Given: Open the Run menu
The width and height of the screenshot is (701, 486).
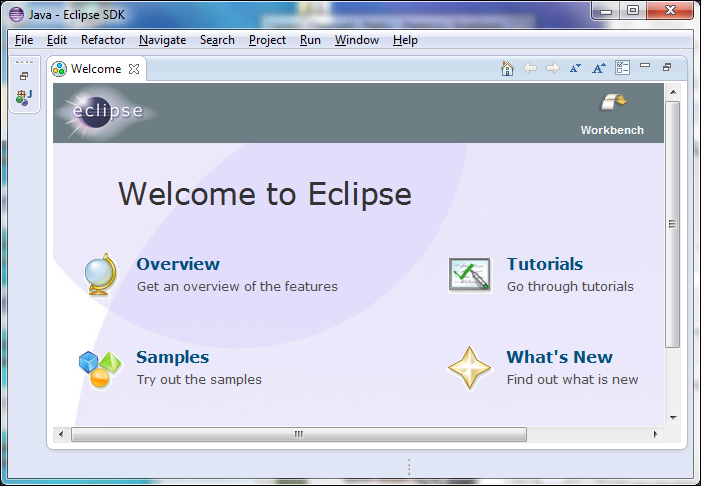Looking at the screenshot, I should tap(310, 40).
